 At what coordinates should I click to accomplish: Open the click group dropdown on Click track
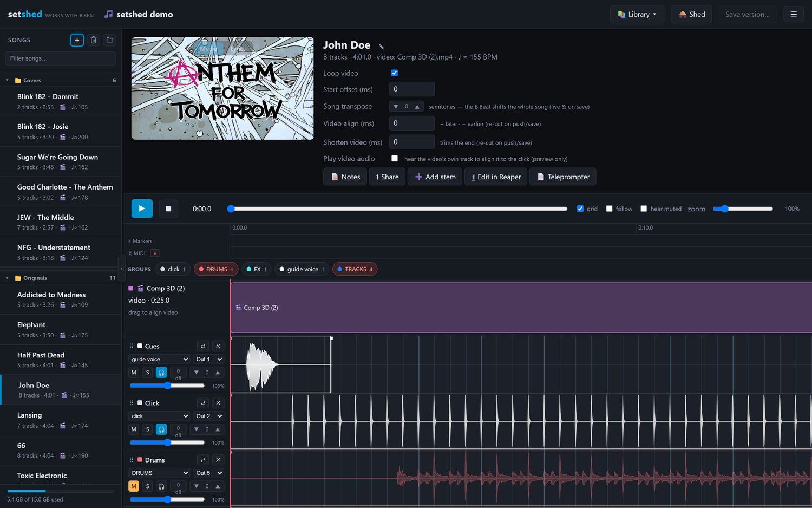(159, 416)
